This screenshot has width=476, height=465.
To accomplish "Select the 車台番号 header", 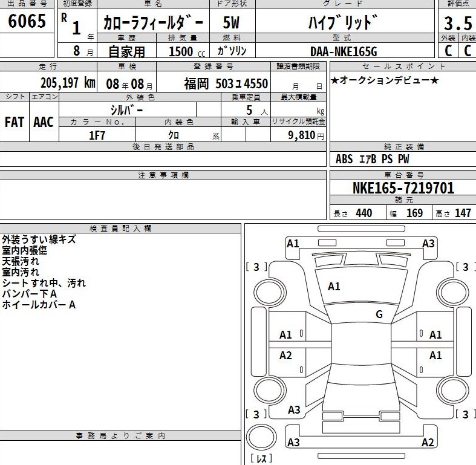I will (404, 175).
